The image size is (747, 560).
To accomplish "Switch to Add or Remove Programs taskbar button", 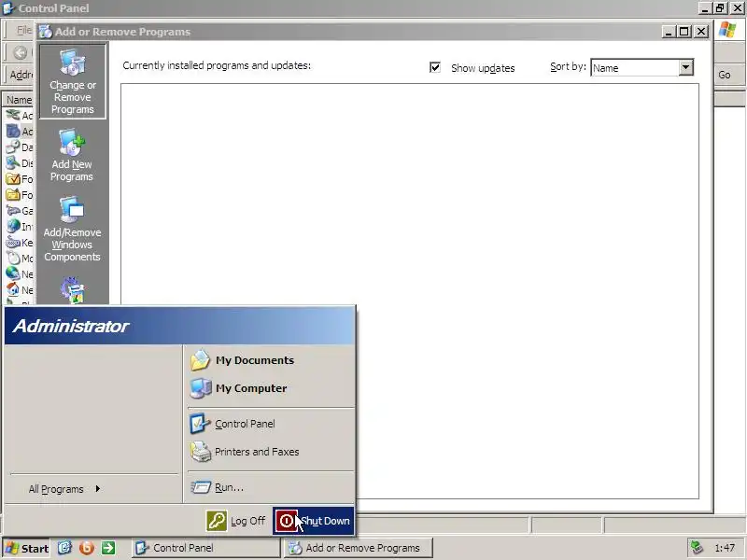I will click(359, 548).
